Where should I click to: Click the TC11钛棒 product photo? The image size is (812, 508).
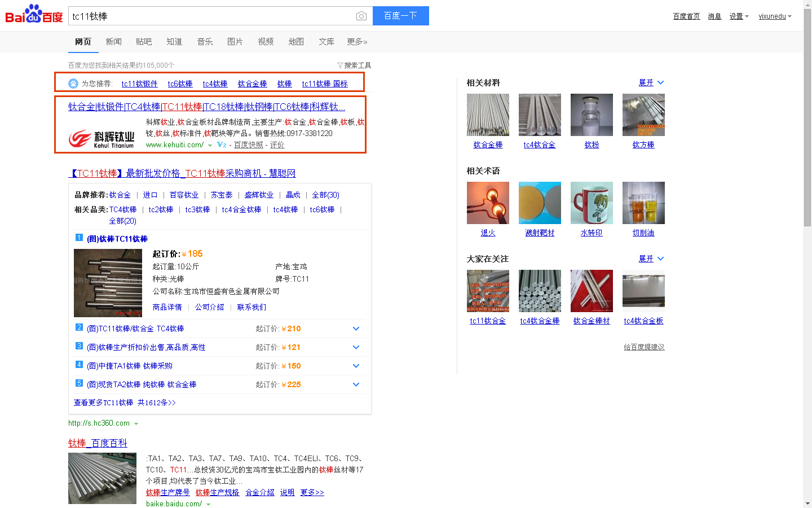pos(108,283)
